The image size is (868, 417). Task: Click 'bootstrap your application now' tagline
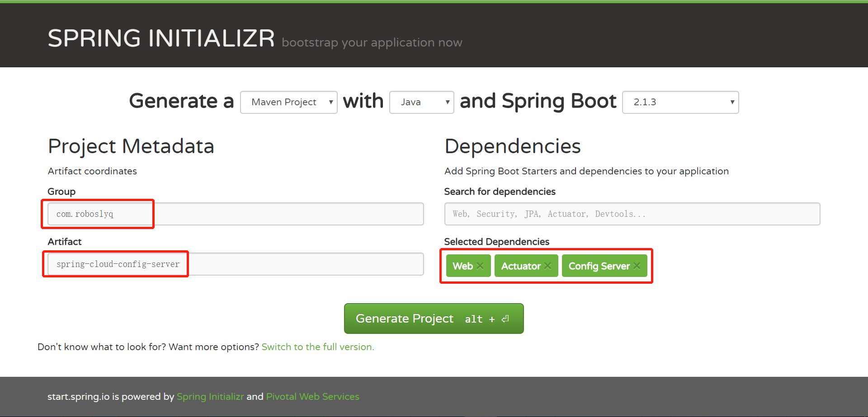372,42
